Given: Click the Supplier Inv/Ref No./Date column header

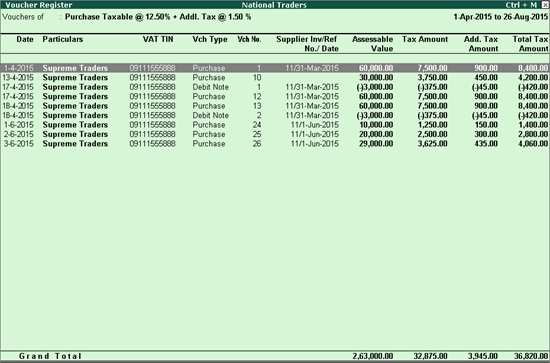Looking at the screenshot, I should tap(307, 44).
